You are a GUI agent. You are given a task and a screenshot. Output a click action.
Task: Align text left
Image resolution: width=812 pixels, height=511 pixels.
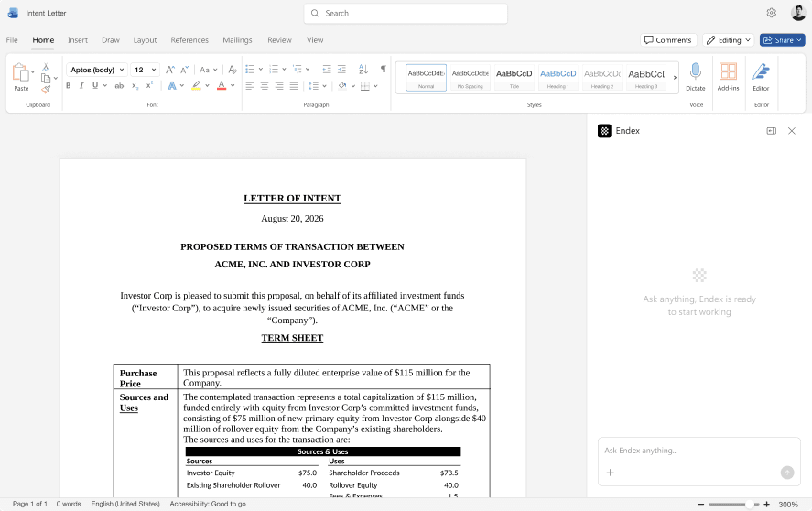pyautogui.click(x=250, y=86)
